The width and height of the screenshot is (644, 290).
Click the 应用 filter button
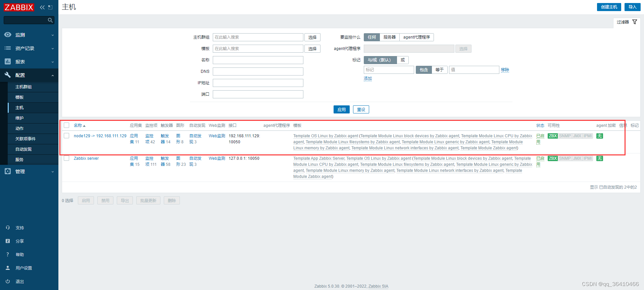[x=342, y=109]
